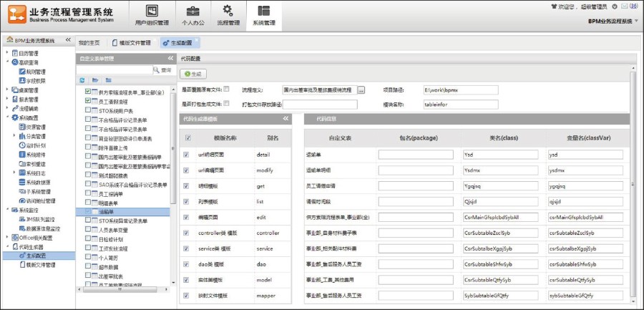Viewport: 644px width, 310px height.
Task: Open the 流程管理 gear icon
Action: pyautogui.click(x=228, y=11)
